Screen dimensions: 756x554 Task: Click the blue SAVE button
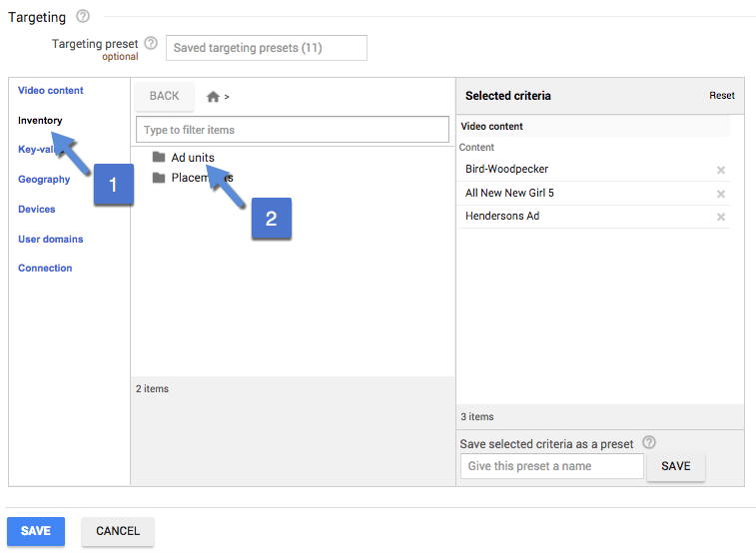[36, 531]
